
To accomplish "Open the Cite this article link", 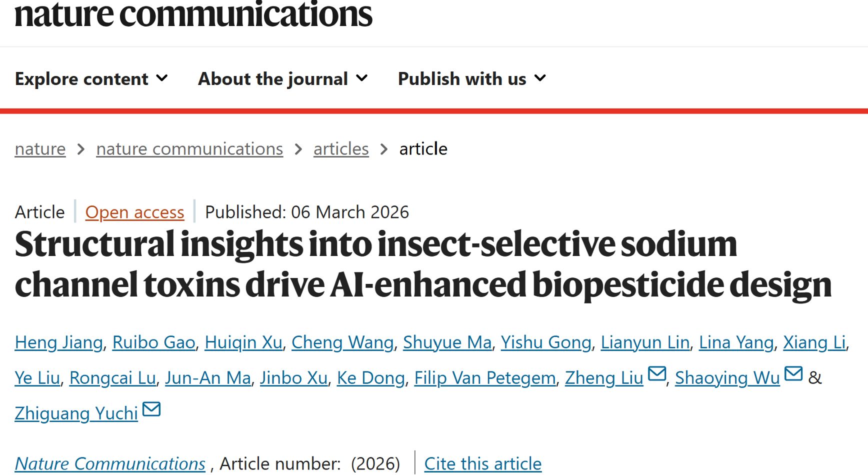I will coord(482,463).
